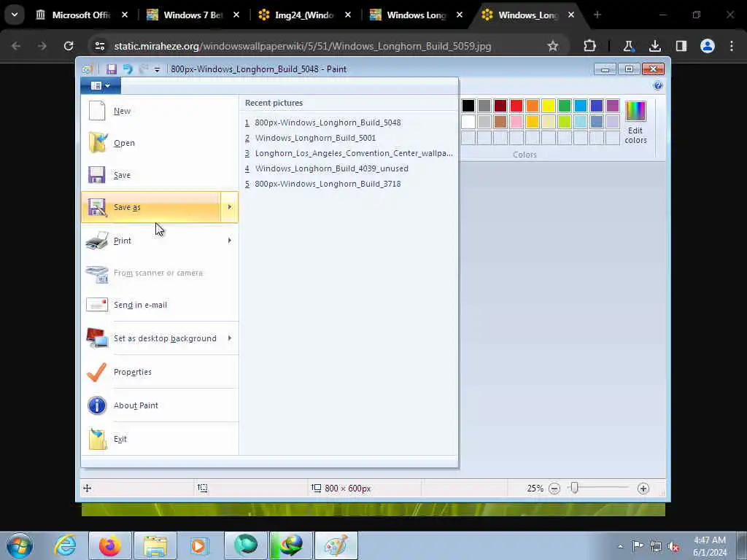
Task: Switch to the Img24 browser tab
Action: tap(305, 15)
